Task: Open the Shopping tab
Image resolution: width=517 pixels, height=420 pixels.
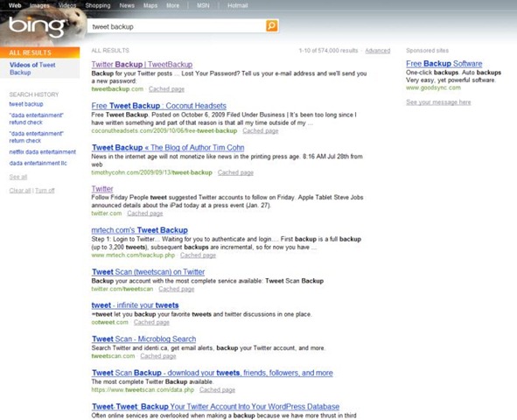Action: tap(98, 5)
